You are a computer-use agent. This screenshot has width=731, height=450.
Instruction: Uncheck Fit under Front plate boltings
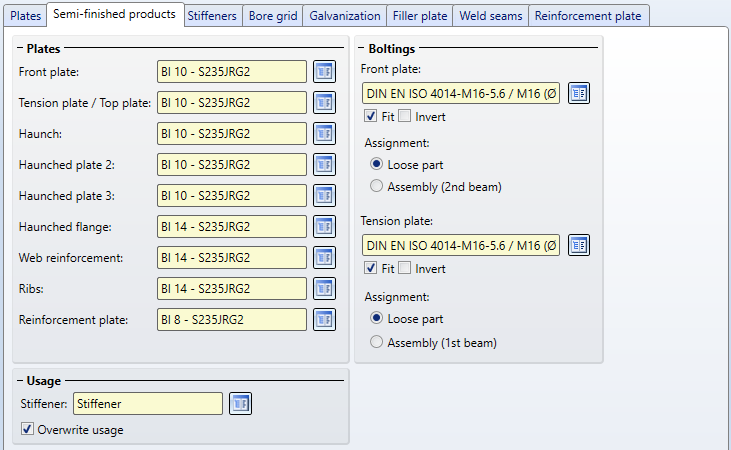coord(371,117)
